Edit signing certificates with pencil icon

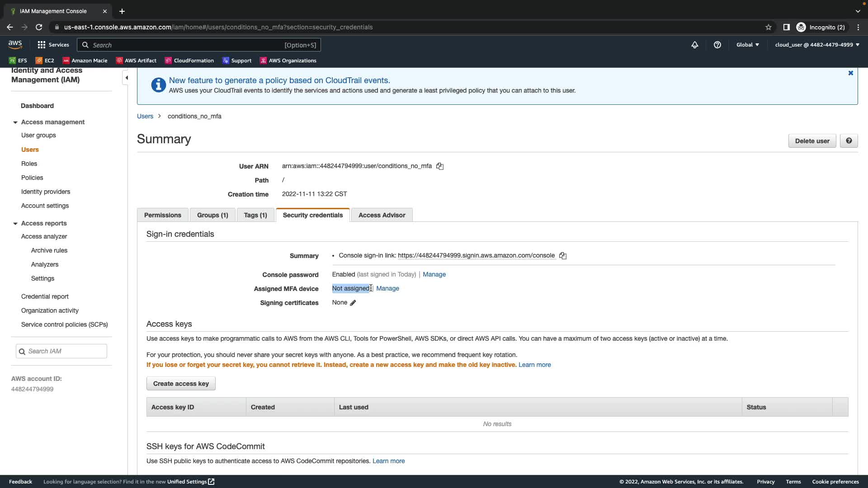pos(353,303)
